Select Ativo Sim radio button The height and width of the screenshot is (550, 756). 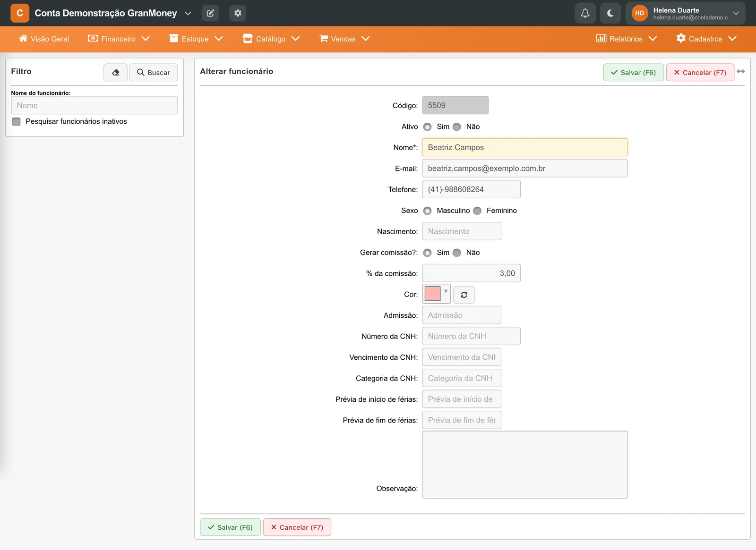[428, 127]
